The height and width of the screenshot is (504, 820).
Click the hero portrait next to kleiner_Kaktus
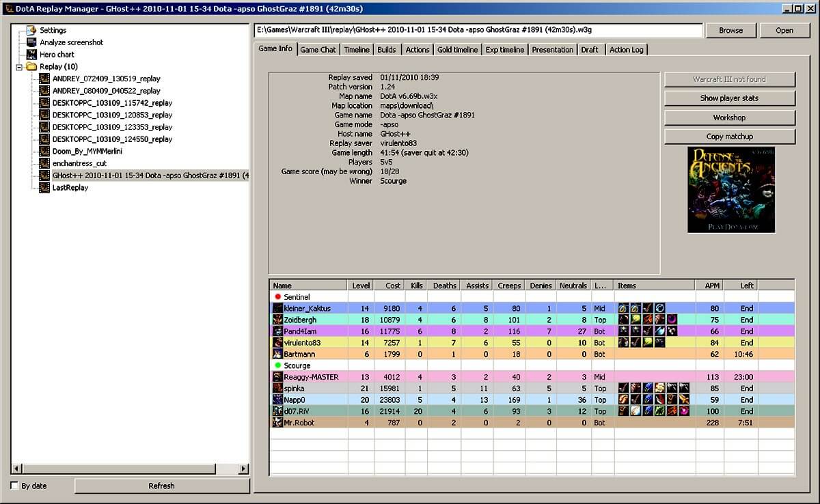pos(277,309)
